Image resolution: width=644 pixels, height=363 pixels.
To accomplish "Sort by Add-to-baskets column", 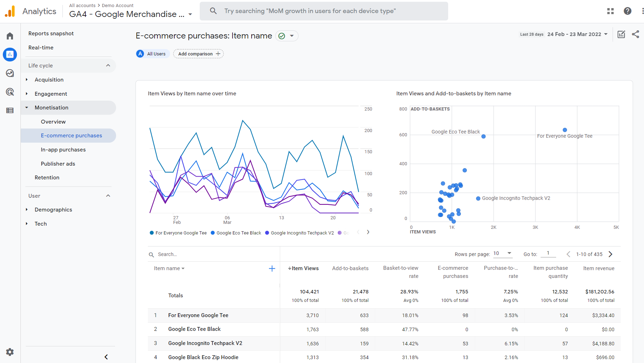I will pos(350,268).
